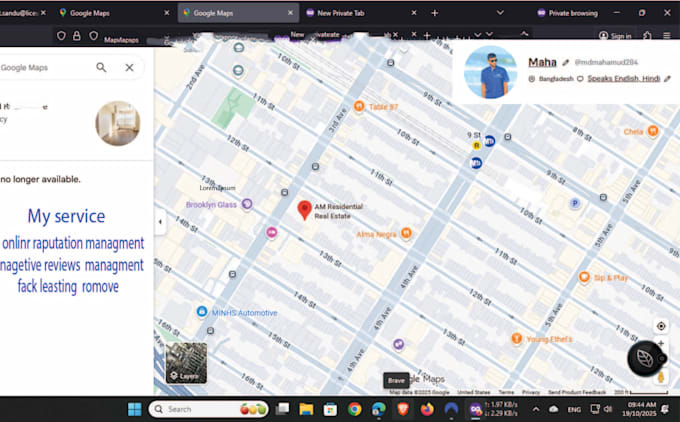Open Microsoft Edge from the taskbar
This screenshot has height=422, width=680.
click(379, 409)
